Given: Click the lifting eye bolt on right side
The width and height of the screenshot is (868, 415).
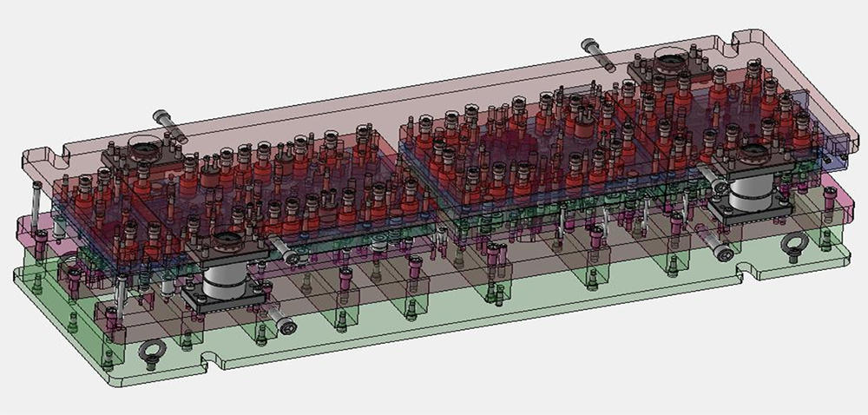Looking at the screenshot, I should click(792, 245).
